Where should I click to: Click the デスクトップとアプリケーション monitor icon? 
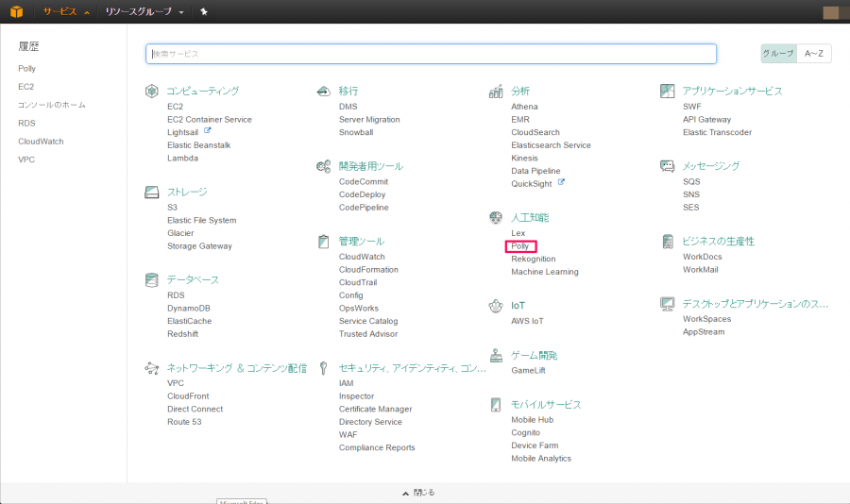point(668,304)
